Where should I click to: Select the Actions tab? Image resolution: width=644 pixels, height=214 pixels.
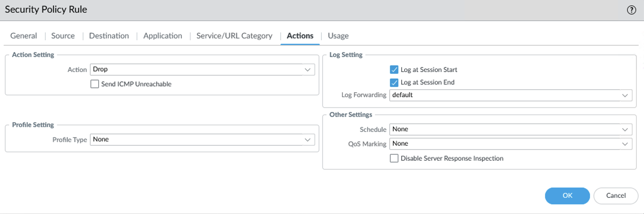(x=300, y=36)
